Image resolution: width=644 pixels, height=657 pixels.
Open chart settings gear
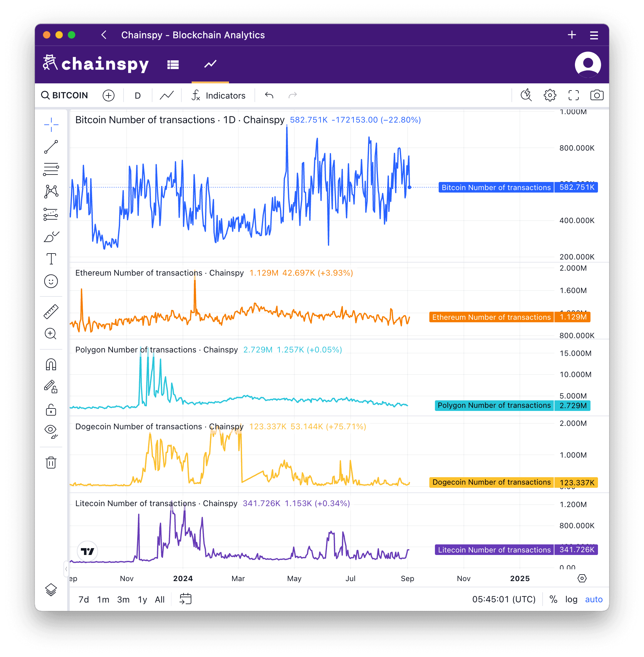[x=550, y=96]
